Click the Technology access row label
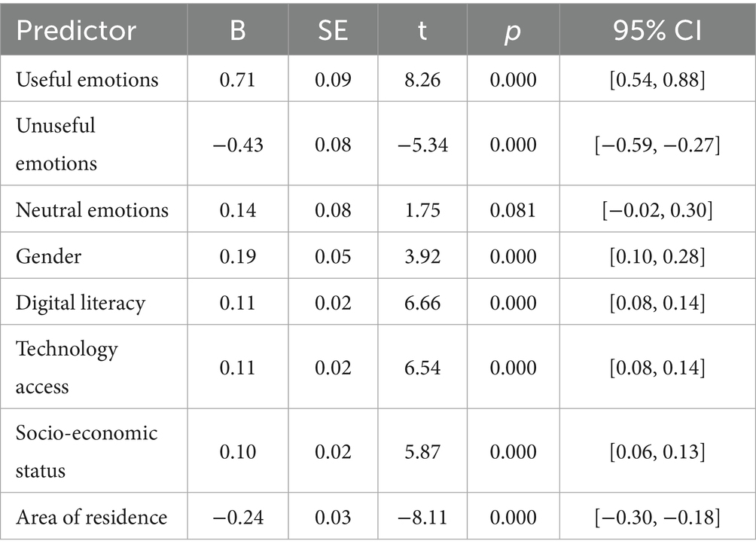The image size is (756, 553). coord(67,368)
